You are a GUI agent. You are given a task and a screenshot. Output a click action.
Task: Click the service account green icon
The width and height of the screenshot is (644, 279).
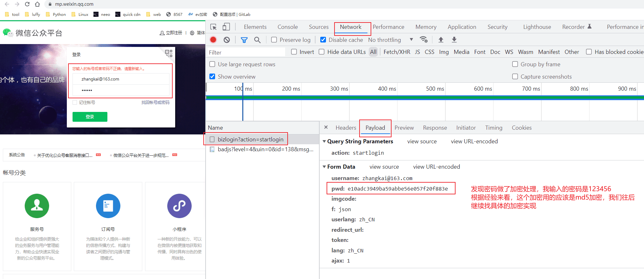37,206
